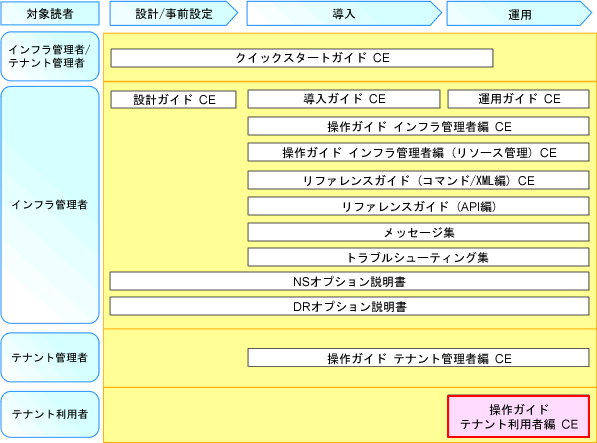Image resolution: width=597 pixels, height=443 pixels.
Task: Select the インフラ管理者 reader label
Action: 50,205
